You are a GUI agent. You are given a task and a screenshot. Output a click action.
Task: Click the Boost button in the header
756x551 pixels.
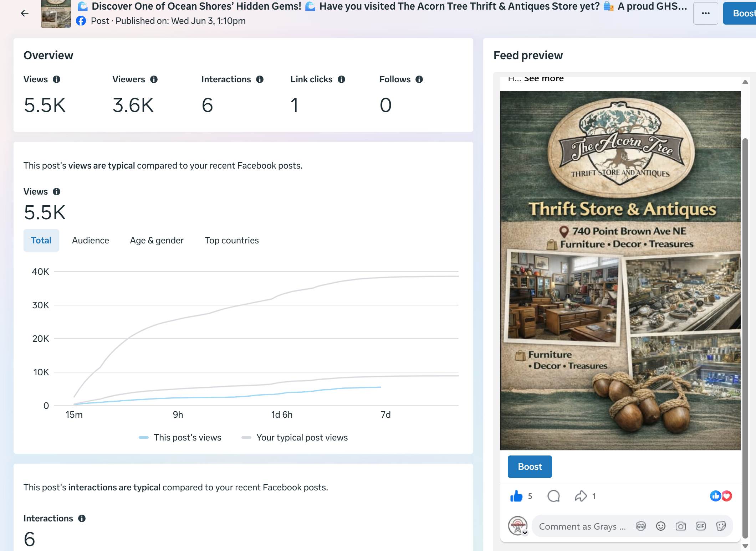(740, 14)
